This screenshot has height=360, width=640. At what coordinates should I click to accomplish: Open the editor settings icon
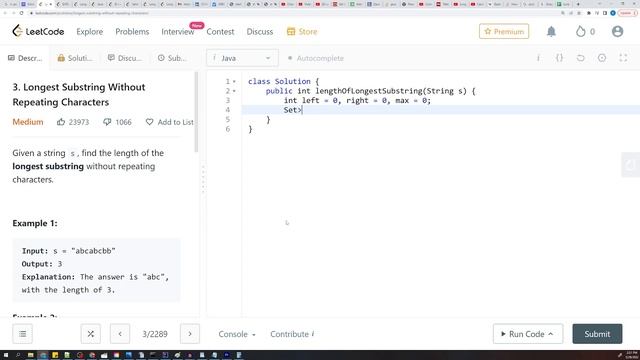602,58
